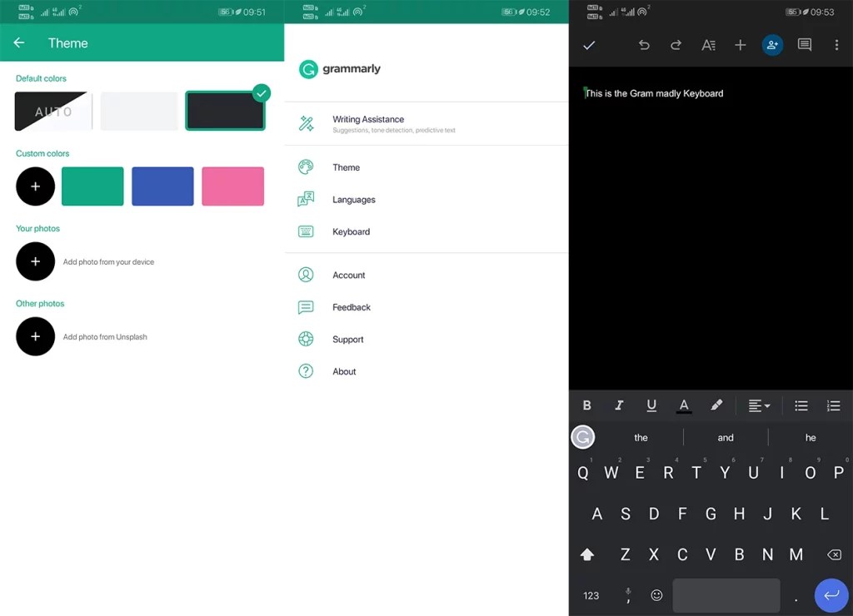Open the three-dot overflow menu

(x=837, y=45)
